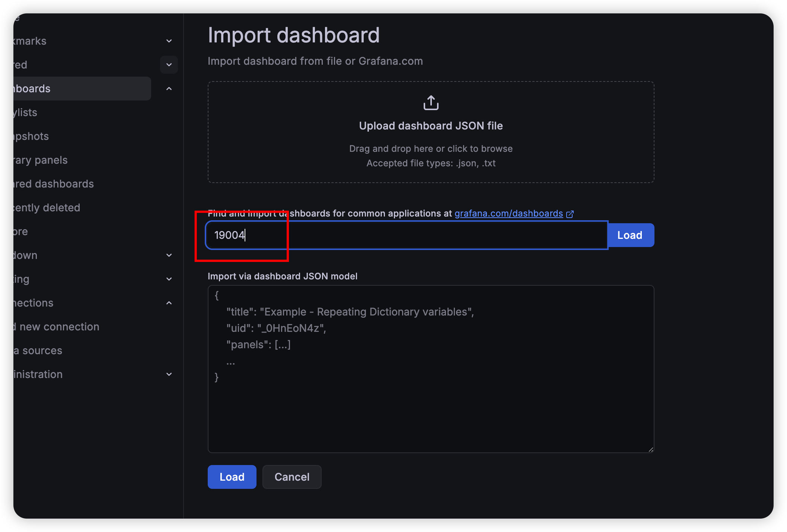Screen dimensions: 787x532
Task: Expand the Starred section chevron
Action: [169, 65]
